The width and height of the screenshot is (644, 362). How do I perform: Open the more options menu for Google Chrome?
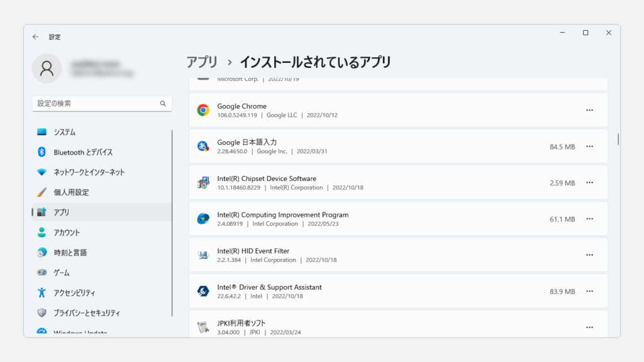click(x=589, y=111)
